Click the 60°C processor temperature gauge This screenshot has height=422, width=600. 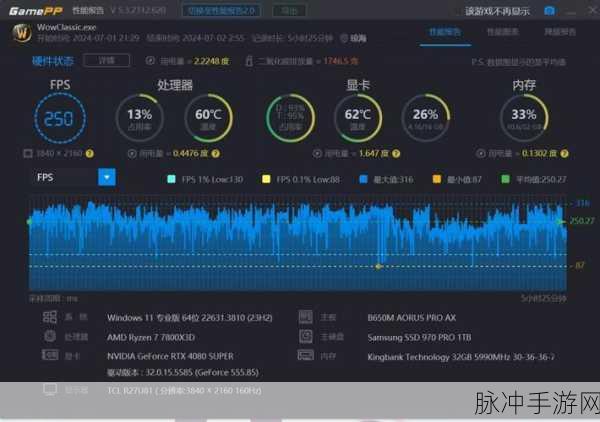pos(208,118)
